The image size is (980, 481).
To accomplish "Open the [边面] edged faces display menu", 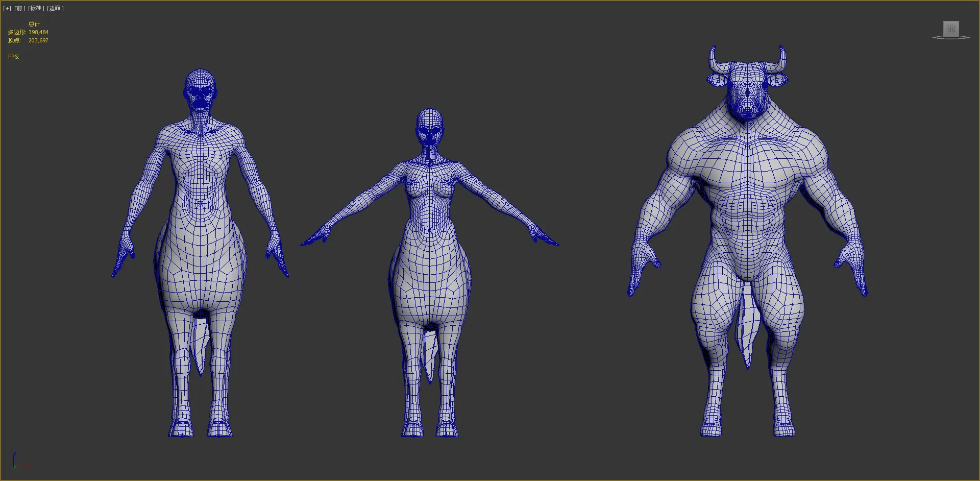I will [55, 8].
